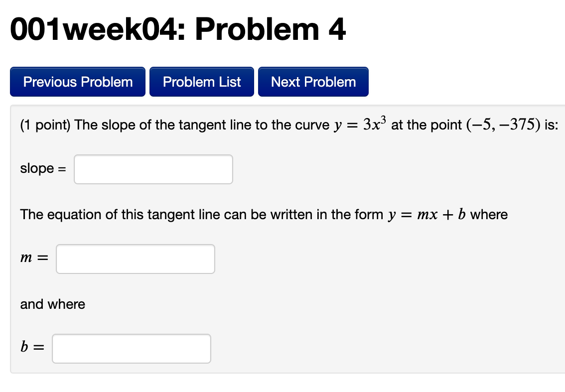Viewport: 565px width, 392px height.
Task: Advance to the Next Problem
Action: [x=313, y=81]
